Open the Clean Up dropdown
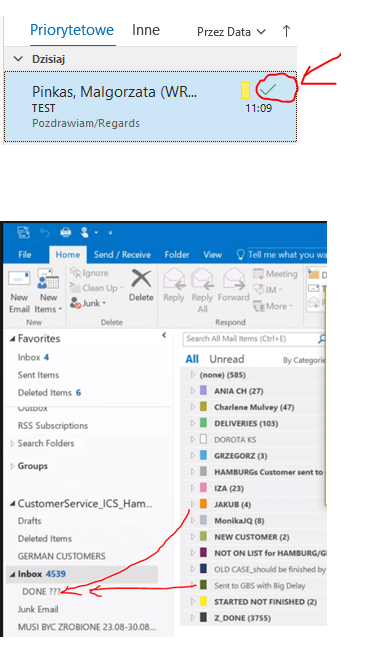The image size is (391, 660). (97, 288)
